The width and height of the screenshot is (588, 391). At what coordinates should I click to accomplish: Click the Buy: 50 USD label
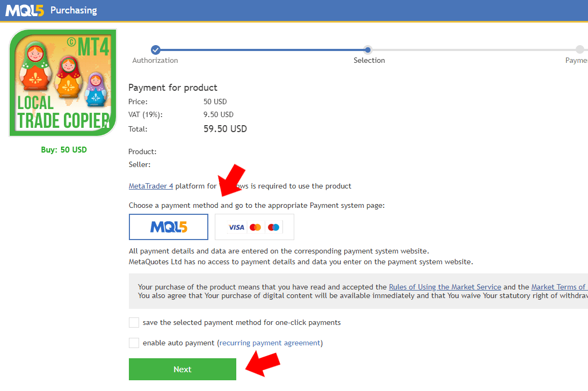64,150
